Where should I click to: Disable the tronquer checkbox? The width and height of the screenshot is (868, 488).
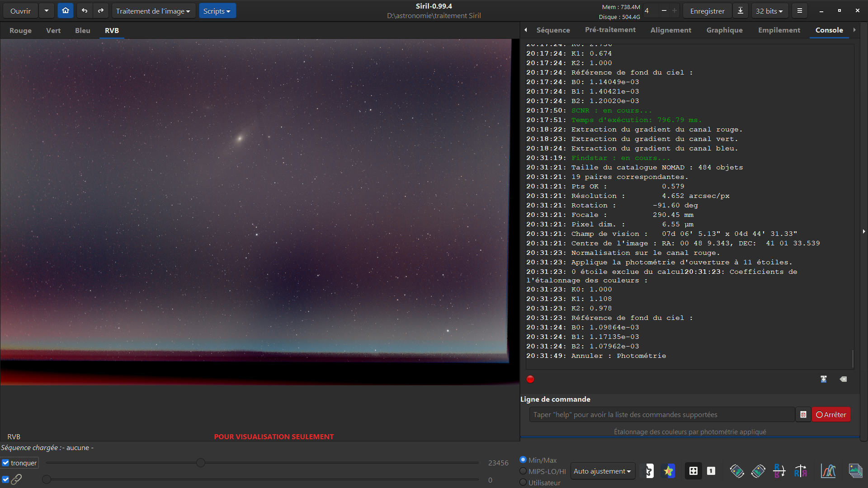6,463
